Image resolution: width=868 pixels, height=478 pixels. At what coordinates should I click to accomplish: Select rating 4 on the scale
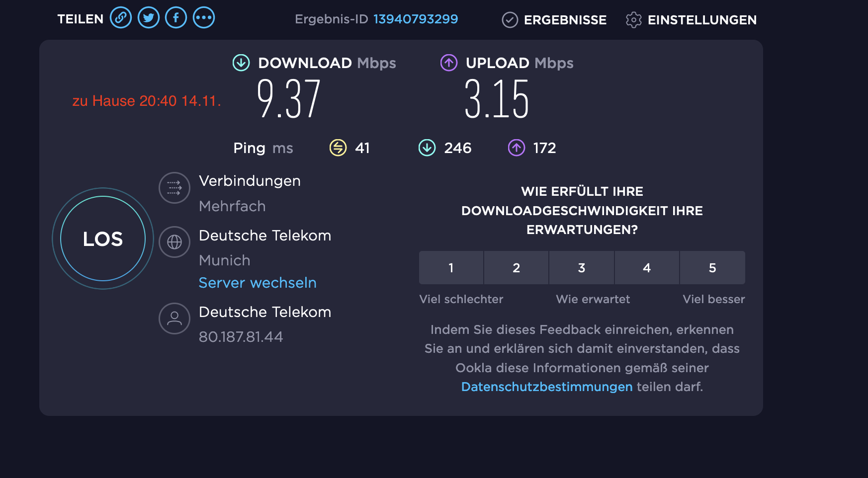click(647, 268)
